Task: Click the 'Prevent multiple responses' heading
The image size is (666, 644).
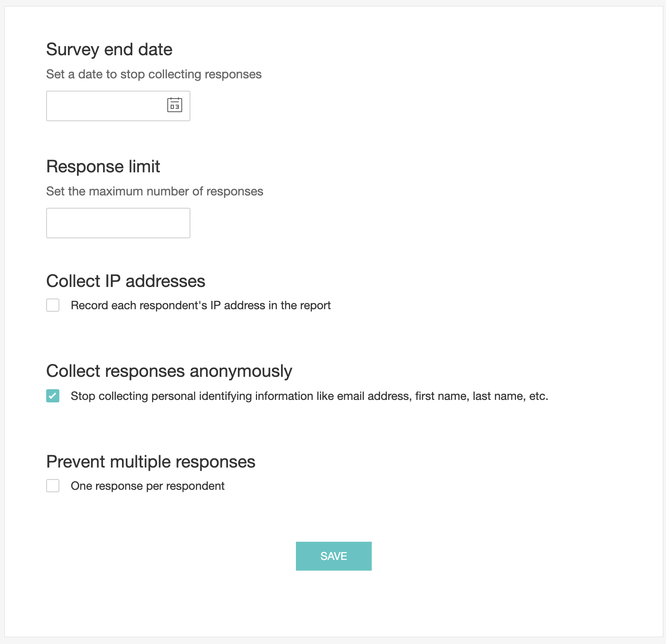Action: pos(151,462)
